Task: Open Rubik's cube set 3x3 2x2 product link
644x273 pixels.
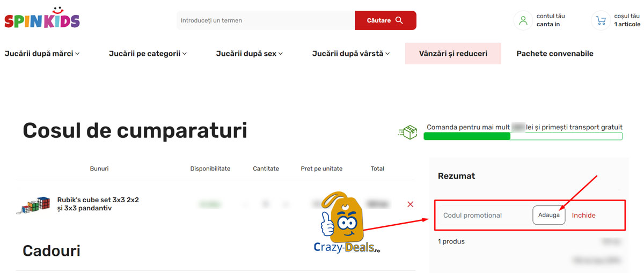Action: [98, 204]
